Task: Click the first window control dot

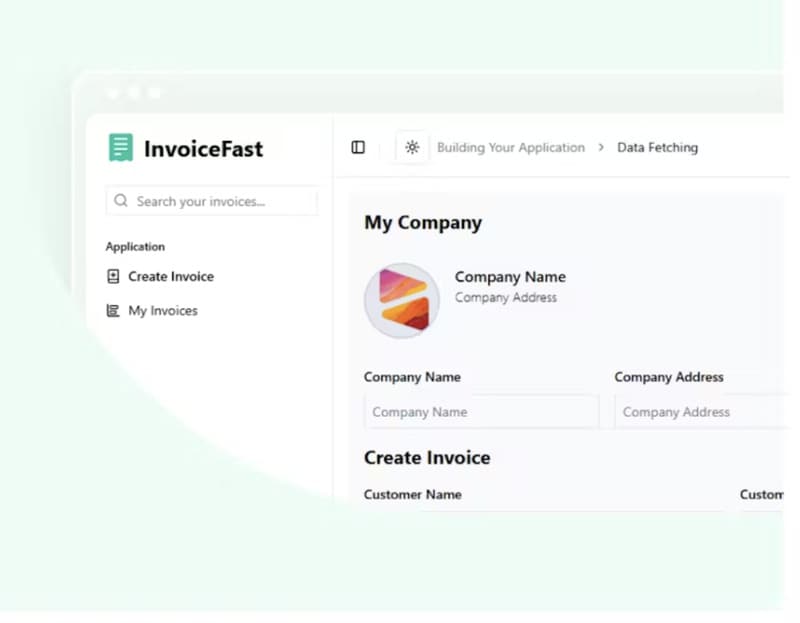Action: pyautogui.click(x=113, y=93)
